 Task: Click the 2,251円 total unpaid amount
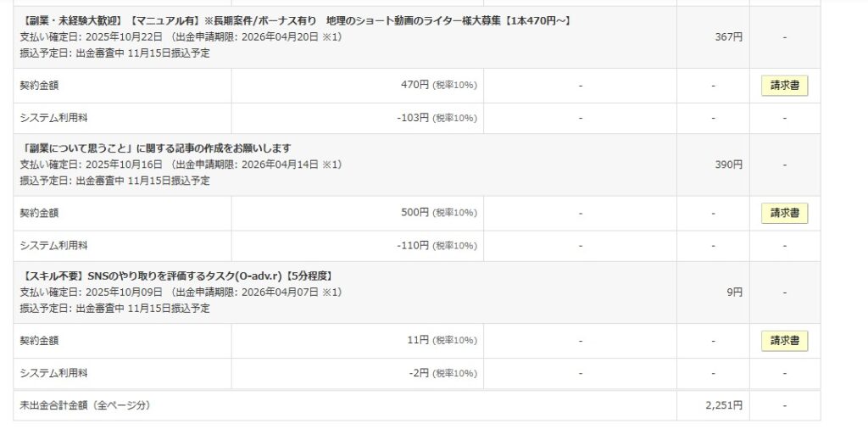tap(723, 405)
